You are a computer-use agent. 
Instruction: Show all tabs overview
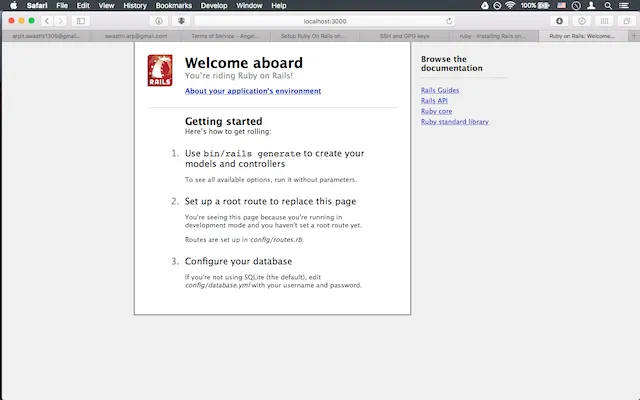point(627,21)
